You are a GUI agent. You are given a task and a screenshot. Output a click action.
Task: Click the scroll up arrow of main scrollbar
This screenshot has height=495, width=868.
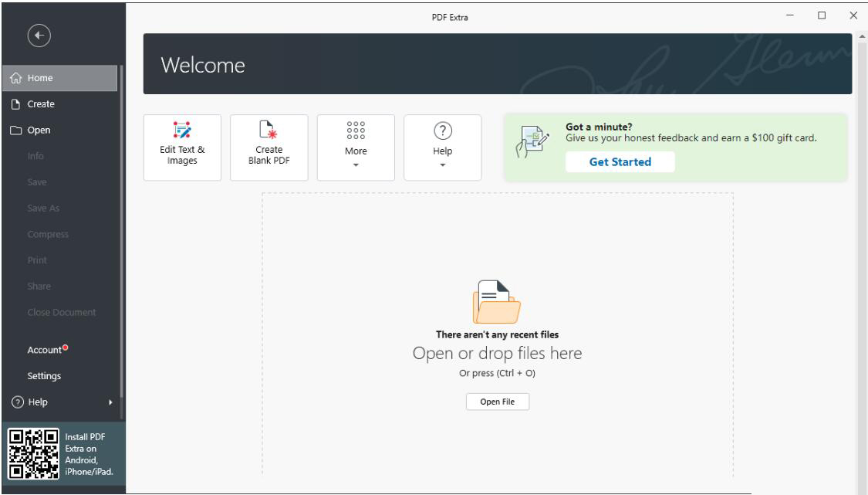click(x=862, y=37)
